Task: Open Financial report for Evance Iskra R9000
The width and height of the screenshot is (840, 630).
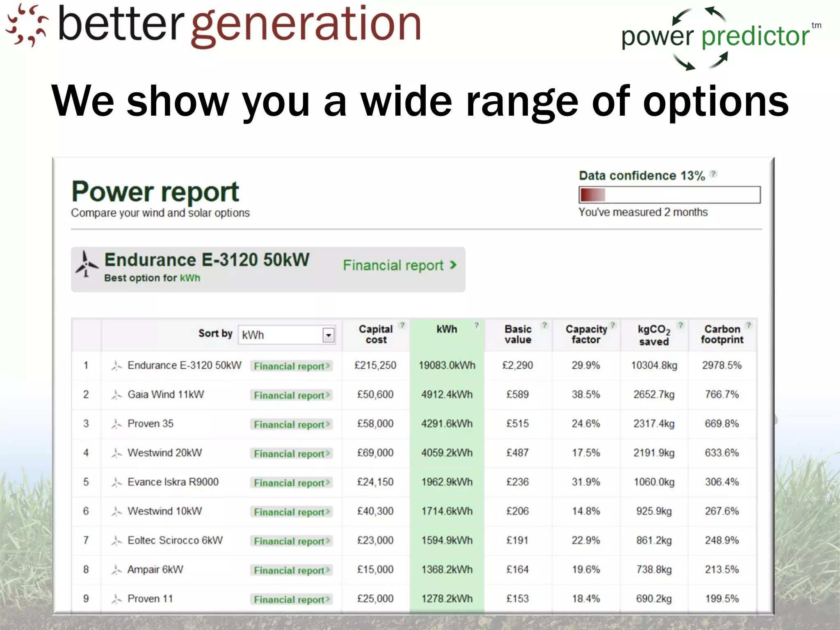Action: coord(291,483)
